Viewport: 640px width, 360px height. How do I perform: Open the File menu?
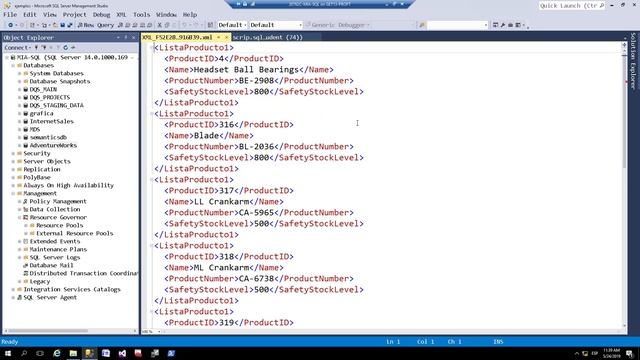coord(10,15)
